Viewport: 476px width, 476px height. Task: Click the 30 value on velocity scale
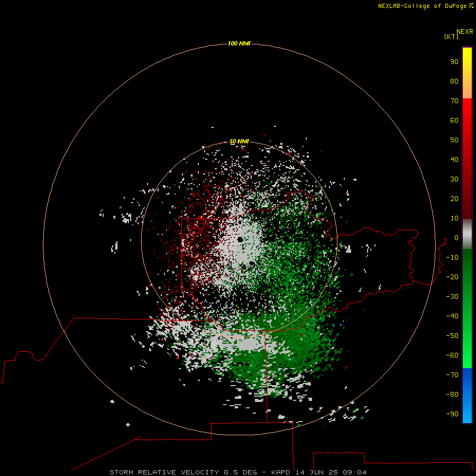pyautogui.click(x=454, y=179)
